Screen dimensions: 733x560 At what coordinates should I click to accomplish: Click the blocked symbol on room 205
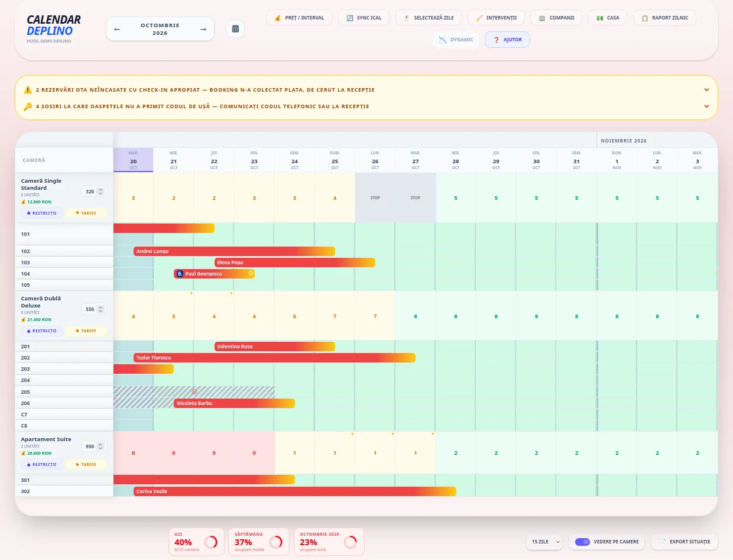(x=194, y=391)
